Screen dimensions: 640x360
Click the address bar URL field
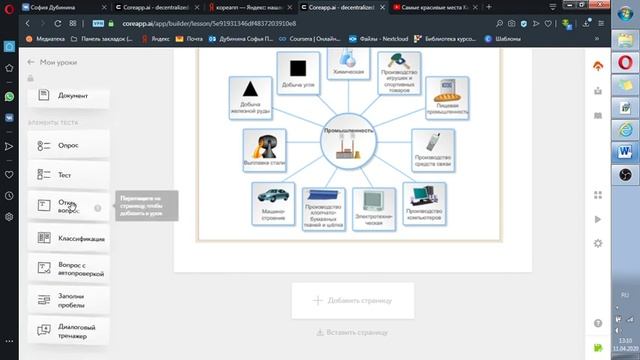pyautogui.click(x=209, y=24)
